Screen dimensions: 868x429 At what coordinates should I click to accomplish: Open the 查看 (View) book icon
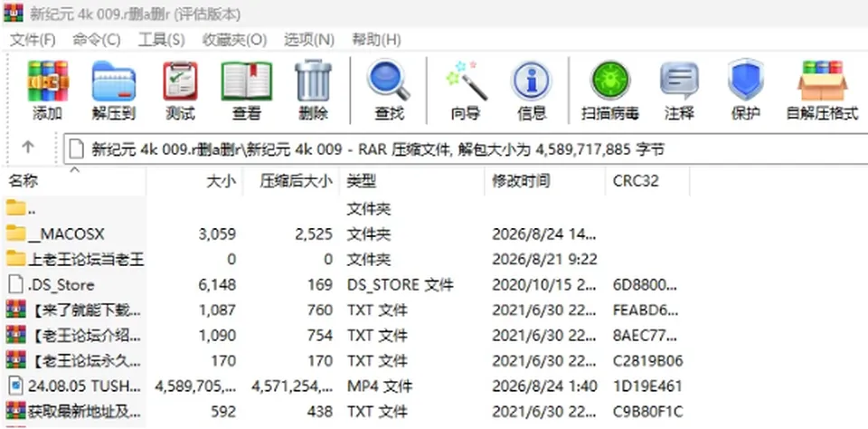[x=246, y=81]
